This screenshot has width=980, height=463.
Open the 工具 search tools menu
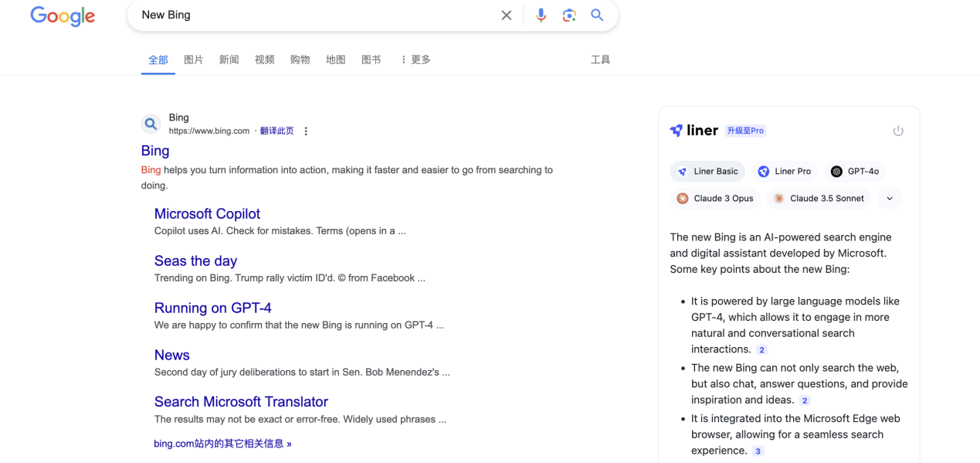click(x=600, y=60)
